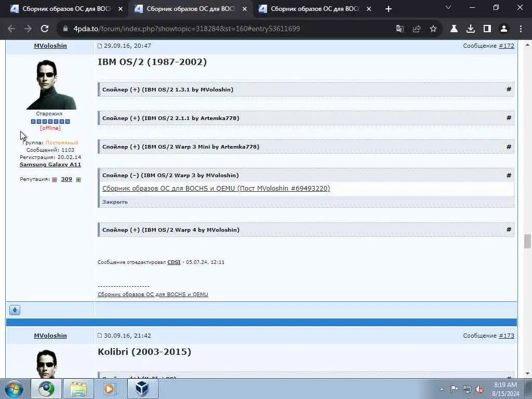Click muted volume tray icon
The width and height of the screenshot is (532, 399).
[x=480, y=389]
